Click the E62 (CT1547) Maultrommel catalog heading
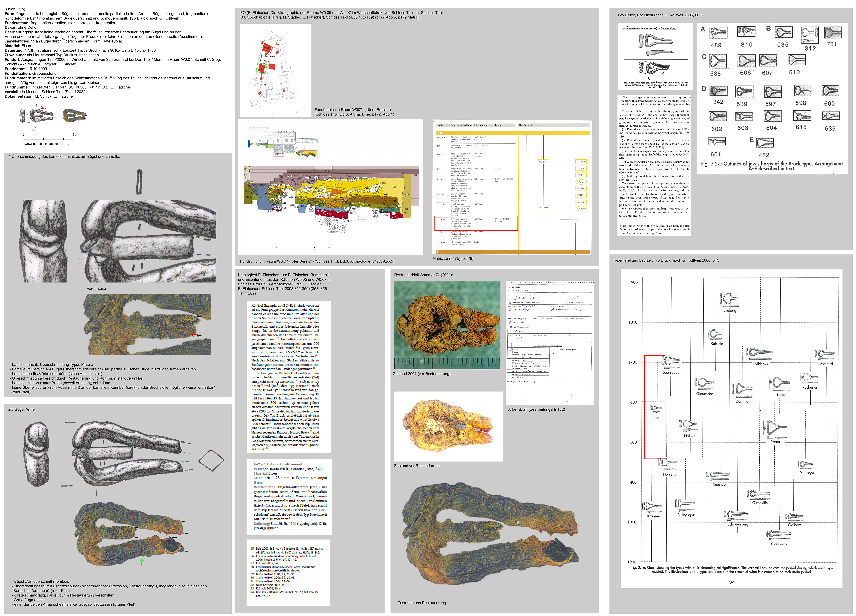Screen dimensions: 856x616 278,464
